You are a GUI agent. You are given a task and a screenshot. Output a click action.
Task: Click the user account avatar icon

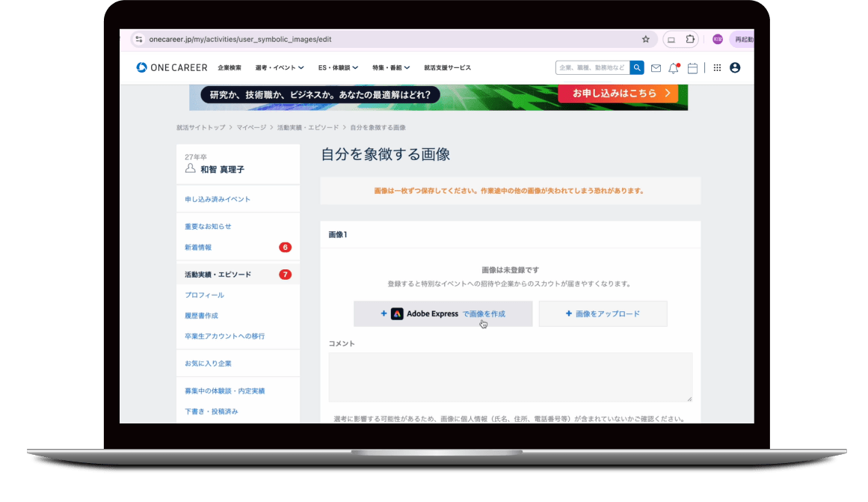[x=735, y=68]
